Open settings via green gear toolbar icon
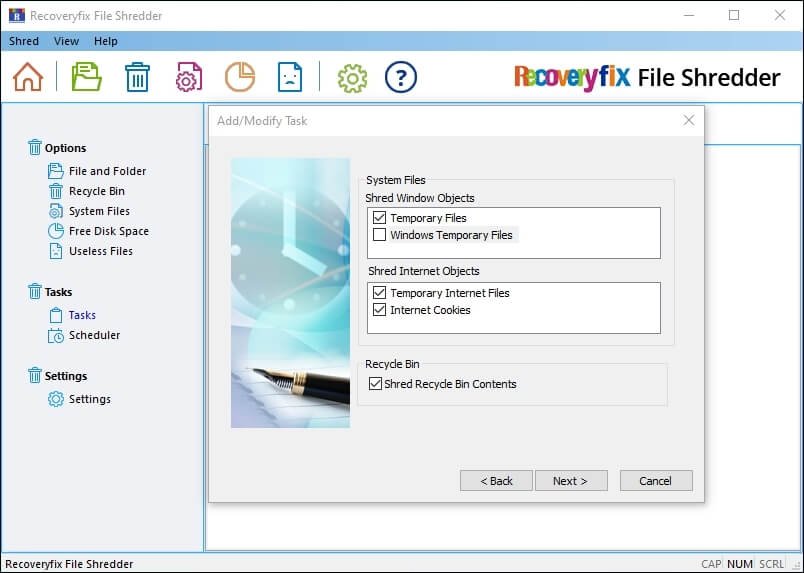The image size is (804, 573). (x=352, y=77)
